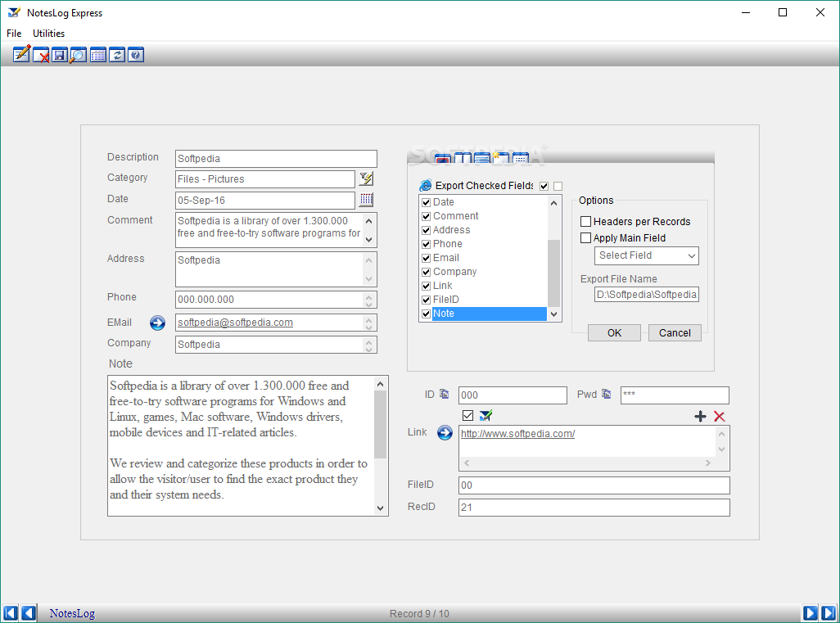Viewport: 840px width, 623px height.
Task: Click the starred new window icon in export panel
Action: [501, 157]
